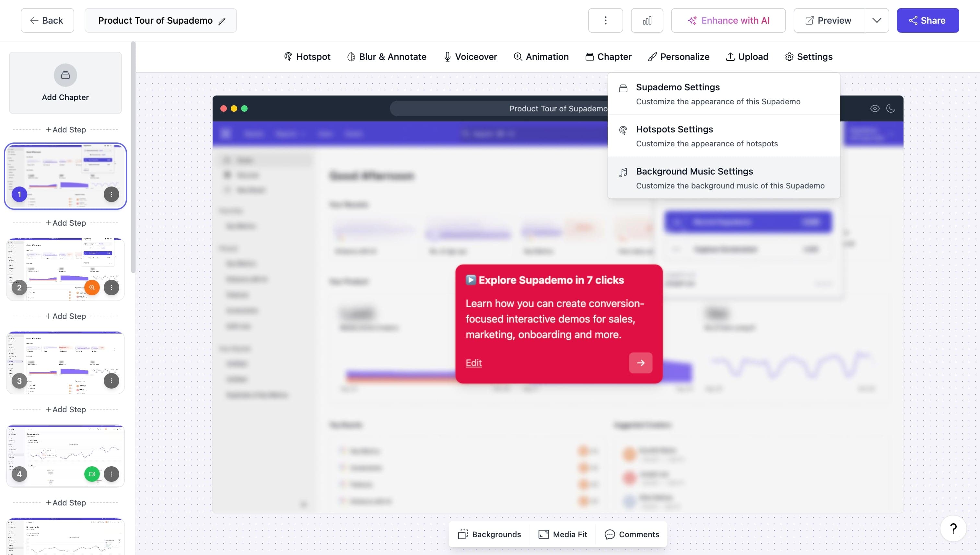Click Upload in the toolbar
The width and height of the screenshot is (980, 555).
[747, 57]
